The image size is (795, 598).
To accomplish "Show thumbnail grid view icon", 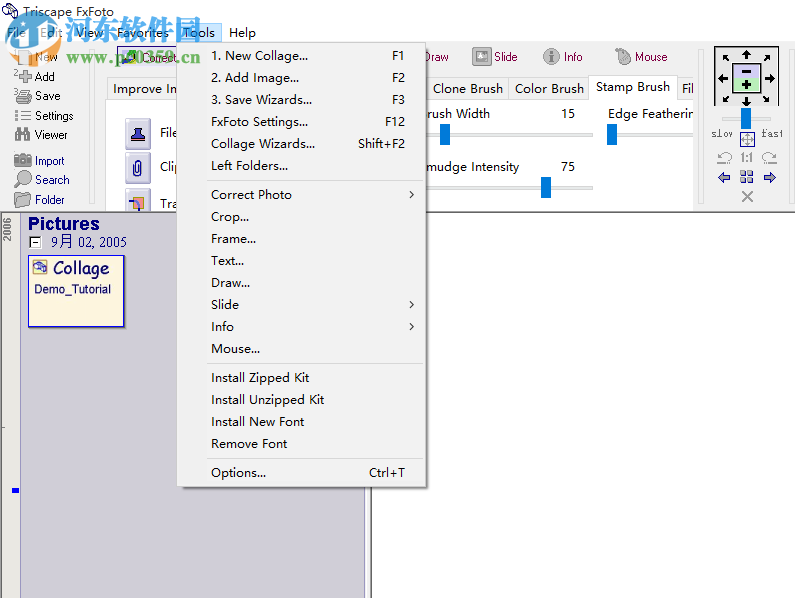I will (746, 177).
